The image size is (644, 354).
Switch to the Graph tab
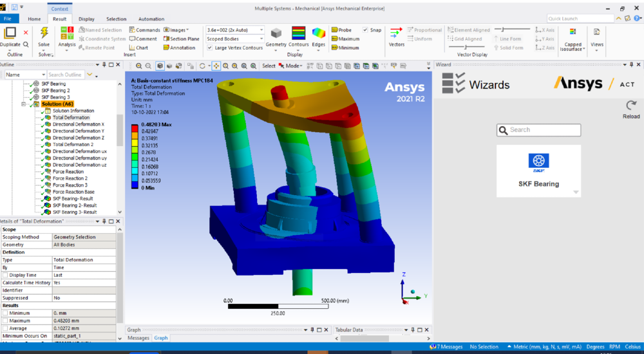click(x=160, y=338)
